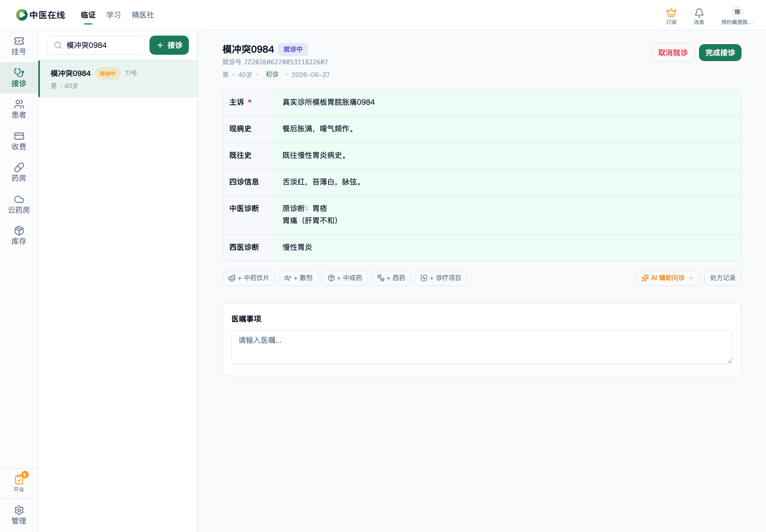Open the 消息 bell notifications
Viewport: 766px width, 532px height.
(699, 16)
